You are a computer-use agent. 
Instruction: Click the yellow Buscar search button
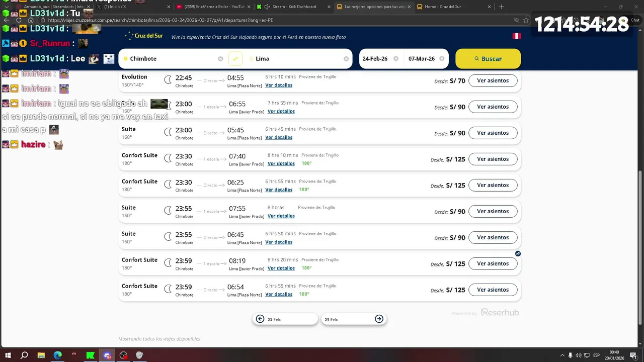tap(488, 59)
